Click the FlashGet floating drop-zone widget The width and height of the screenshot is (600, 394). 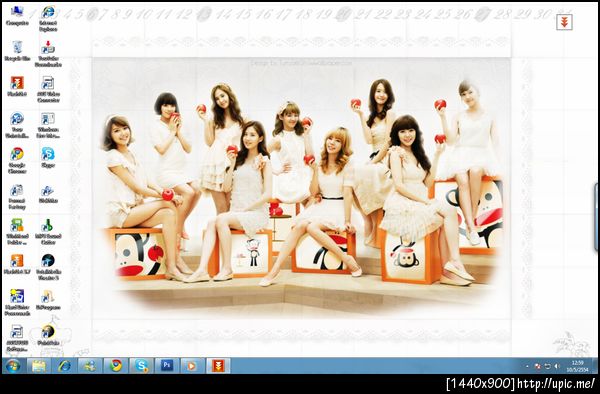(564, 22)
